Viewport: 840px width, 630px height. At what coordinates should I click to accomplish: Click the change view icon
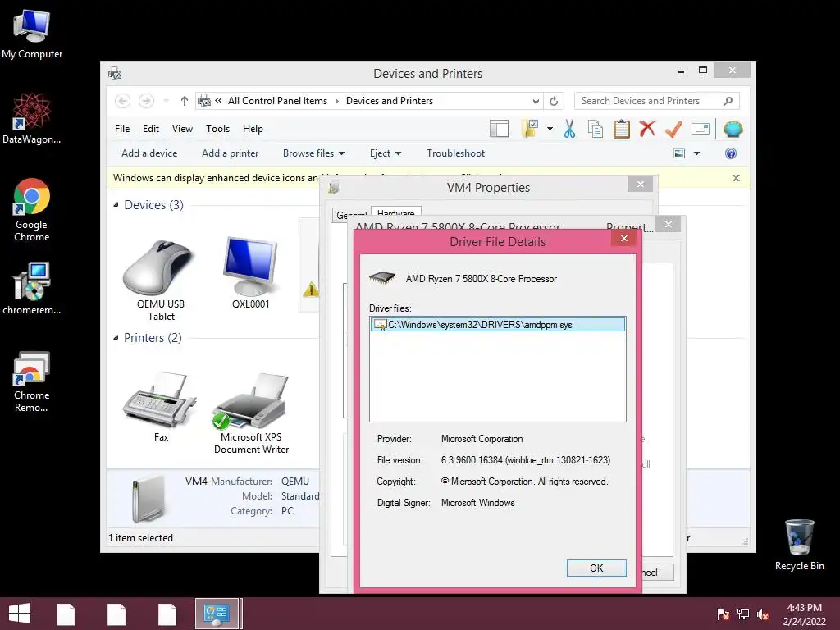[678, 153]
